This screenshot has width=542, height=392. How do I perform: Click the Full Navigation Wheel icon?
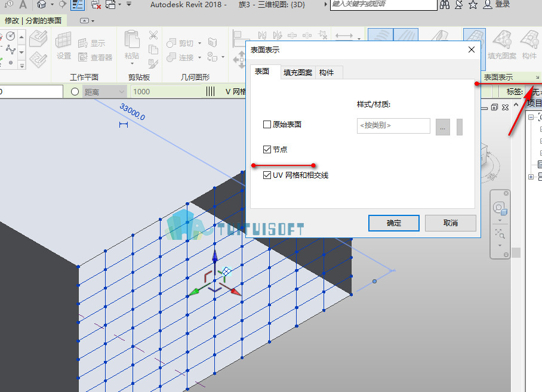500,209
